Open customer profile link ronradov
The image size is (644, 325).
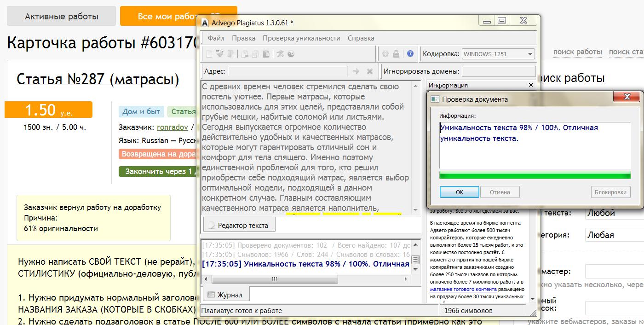click(x=173, y=127)
